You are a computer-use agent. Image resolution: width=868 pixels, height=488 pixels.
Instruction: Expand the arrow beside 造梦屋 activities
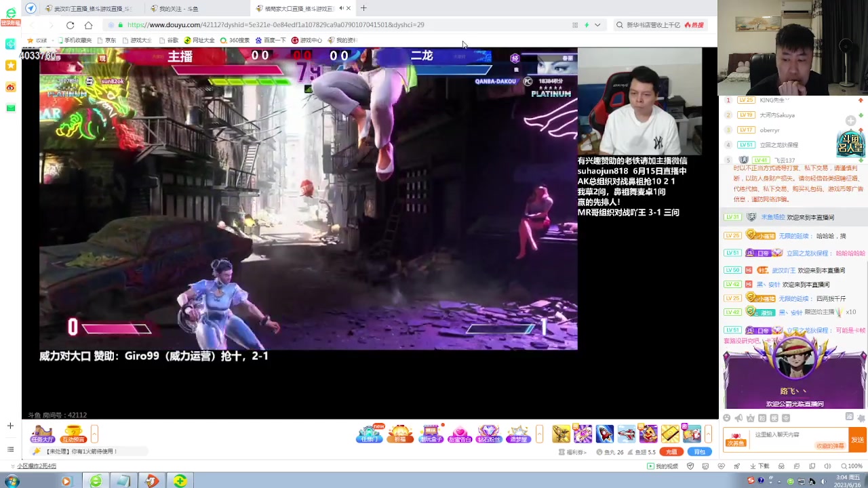coord(540,434)
